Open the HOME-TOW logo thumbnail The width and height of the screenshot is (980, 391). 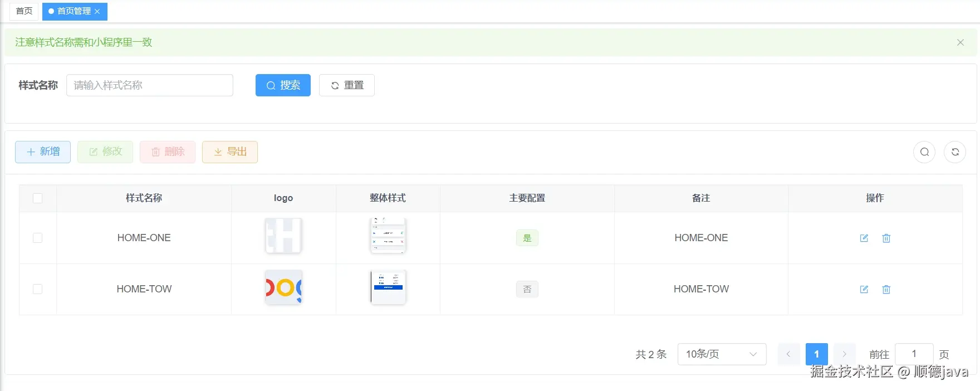click(283, 287)
